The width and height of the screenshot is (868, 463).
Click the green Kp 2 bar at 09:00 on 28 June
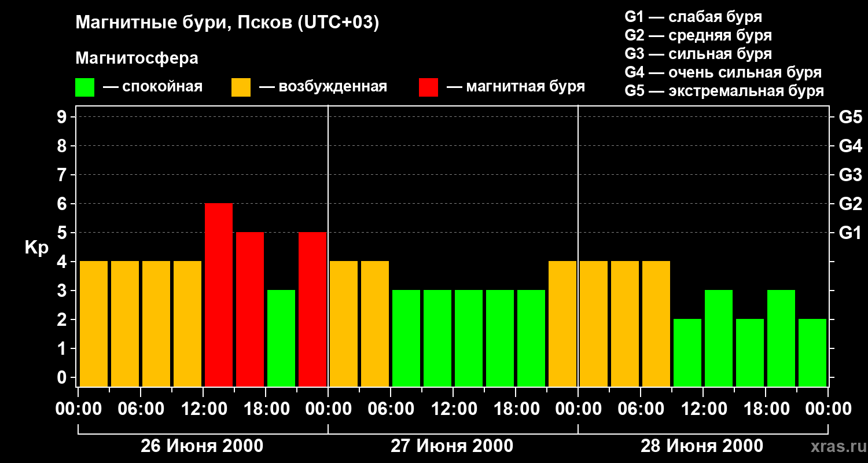687,353
